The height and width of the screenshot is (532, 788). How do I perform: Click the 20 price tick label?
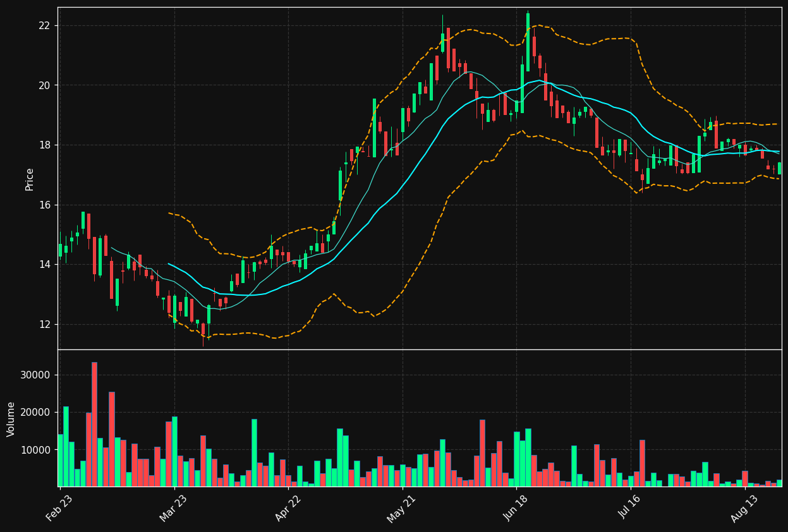[x=45, y=85]
